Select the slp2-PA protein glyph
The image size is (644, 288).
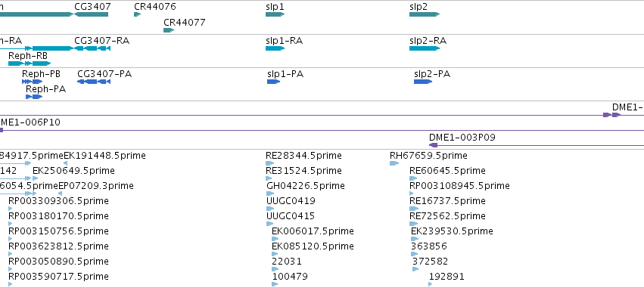(x=423, y=82)
